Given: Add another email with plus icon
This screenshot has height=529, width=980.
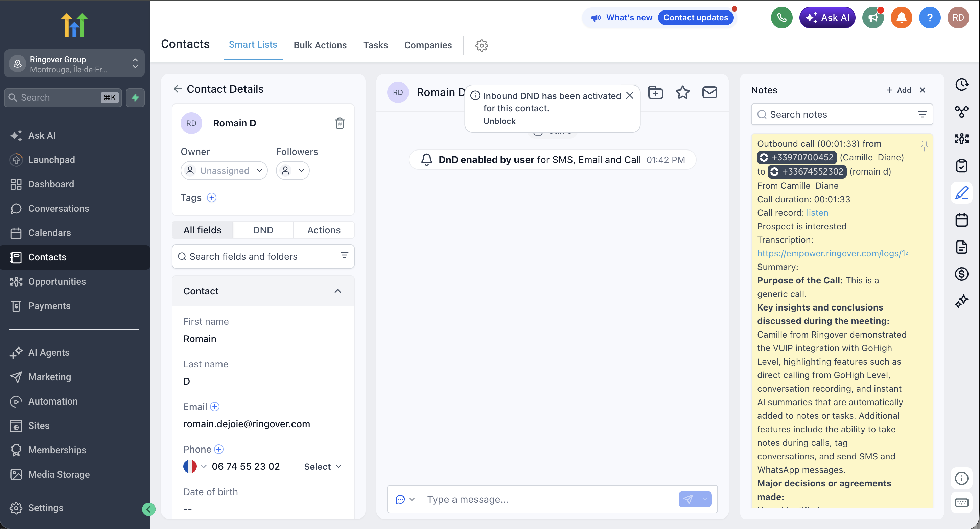Looking at the screenshot, I should (x=215, y=407).
